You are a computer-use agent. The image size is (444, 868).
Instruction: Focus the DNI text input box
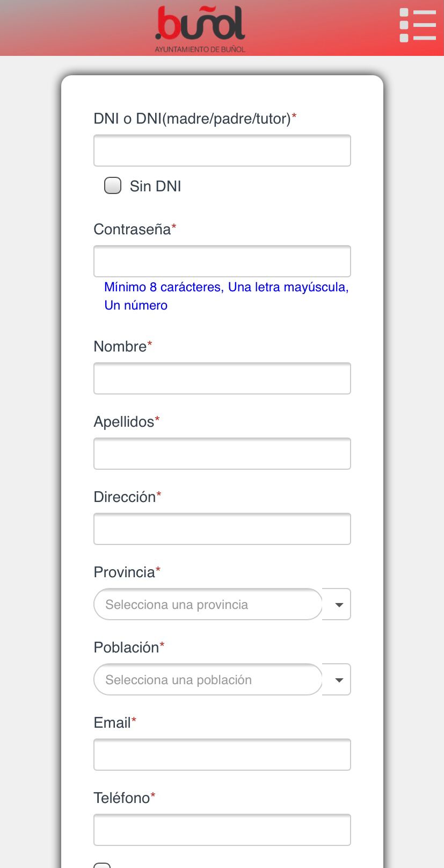[222, 150]
